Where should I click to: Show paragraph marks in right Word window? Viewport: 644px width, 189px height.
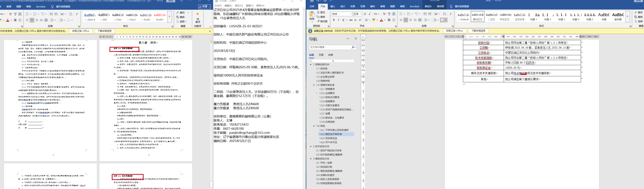tap(450, 14)
